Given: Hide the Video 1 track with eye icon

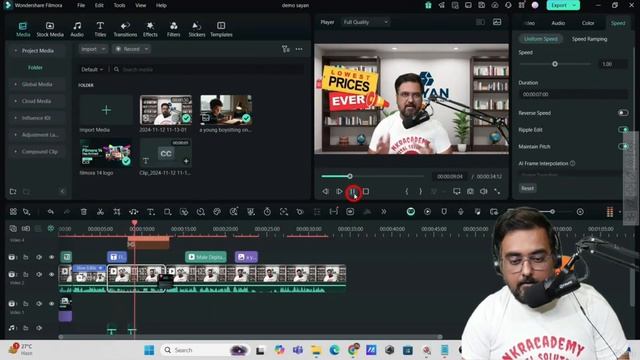Looking at the screenshot, I should tap(51, 304).
